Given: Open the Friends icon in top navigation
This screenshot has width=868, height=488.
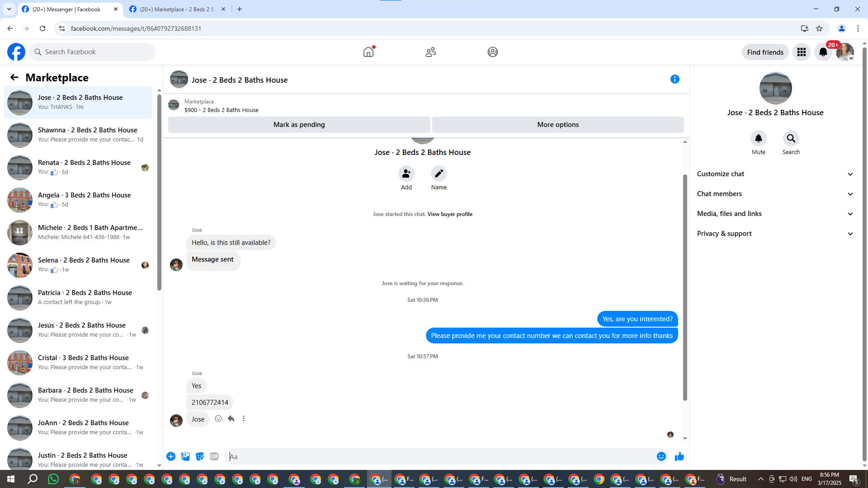Looking at the screenshot, I should point(431,52).
